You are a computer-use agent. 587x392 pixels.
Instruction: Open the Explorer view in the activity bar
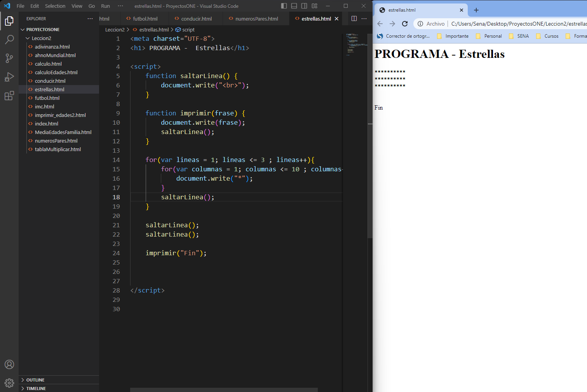[x=9, y=21]
